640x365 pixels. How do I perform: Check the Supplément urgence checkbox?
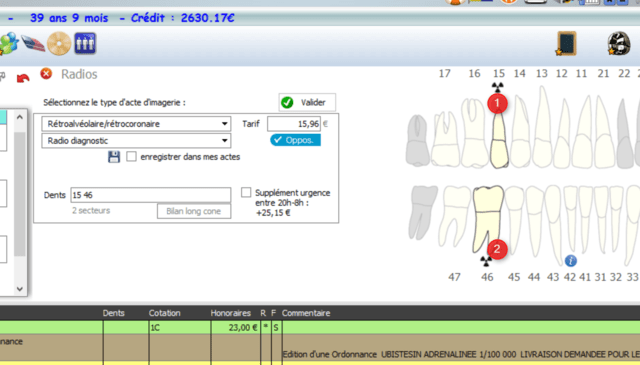pyautogui.click(x=246, y=192)
